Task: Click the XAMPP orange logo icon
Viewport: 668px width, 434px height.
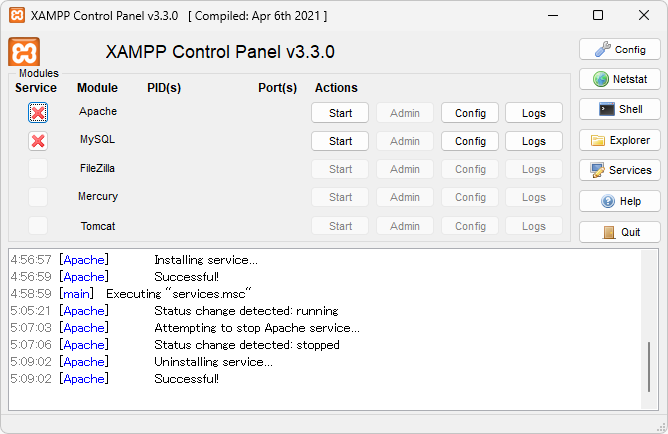Action: pos(24,53)
